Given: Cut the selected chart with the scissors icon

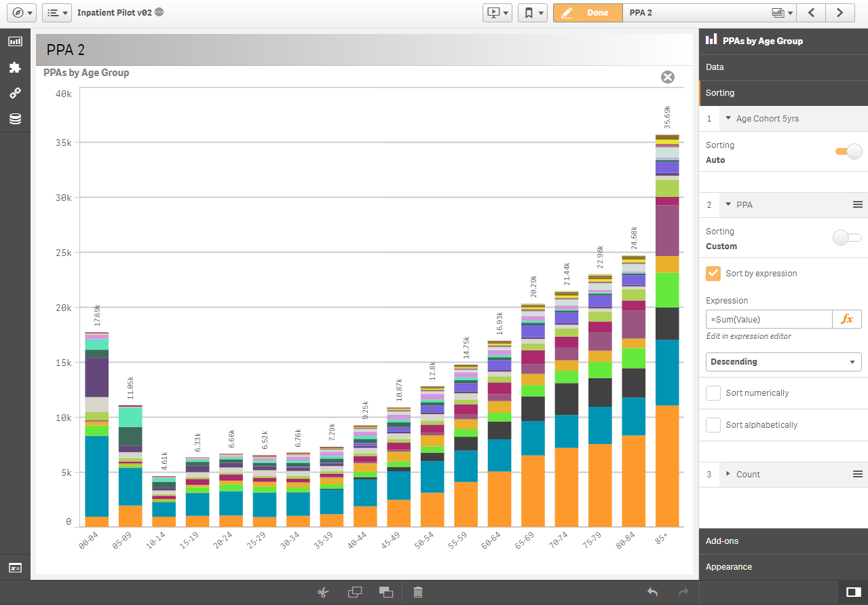Looking at the screenshot, I should point(322,591).
